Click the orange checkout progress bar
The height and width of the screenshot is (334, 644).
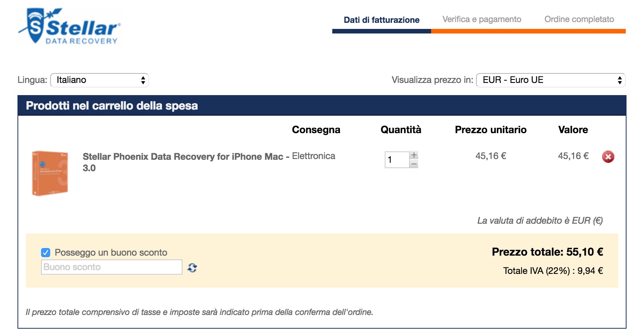pyautogui.click(x=528, y=31)
